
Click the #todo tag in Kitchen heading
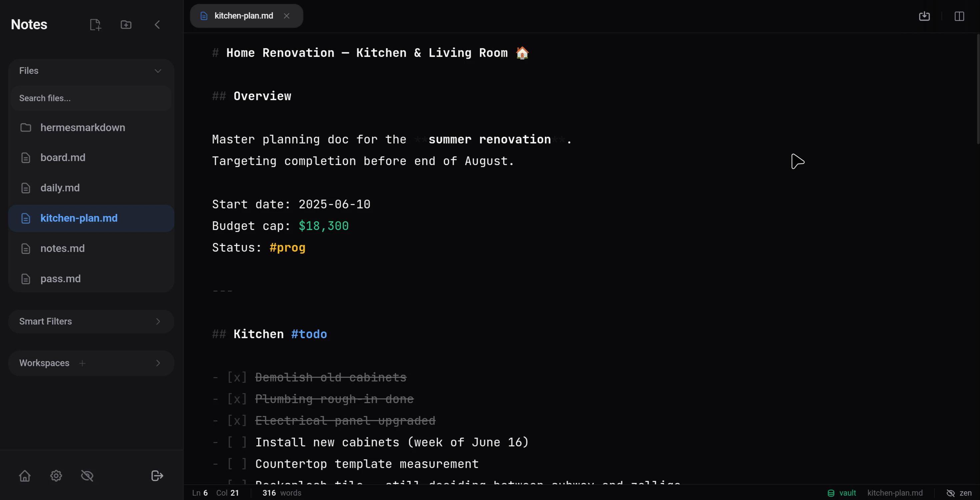(x=309, y=334)
